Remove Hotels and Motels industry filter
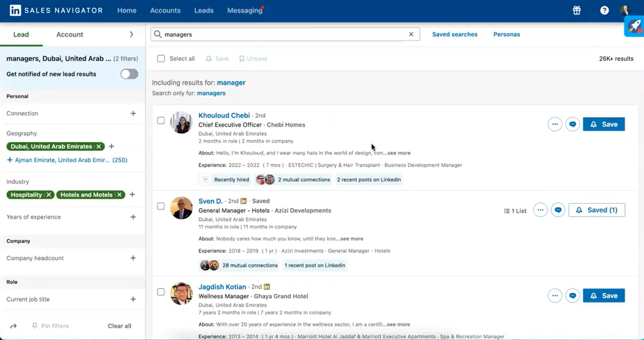Viewport: 644px width, 340px height. 119,195
